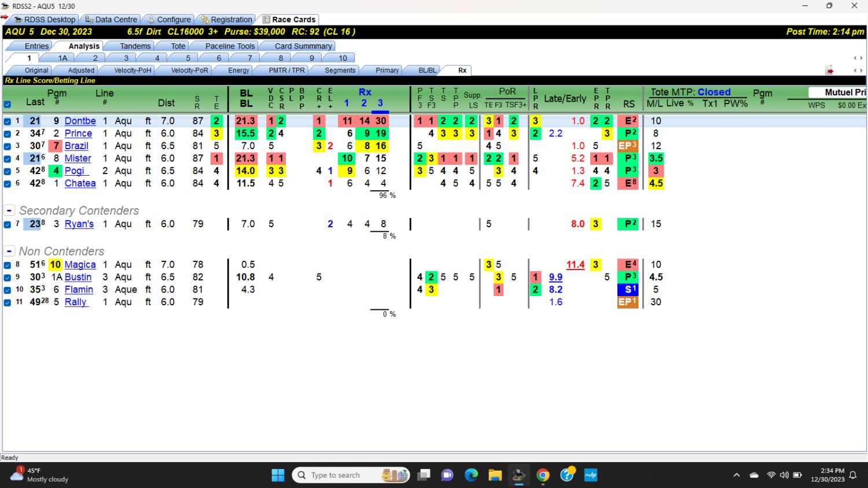This screenshot has width=868, height=488.
Task: Show hidden system tray icons
Action: tap(737, 475)
